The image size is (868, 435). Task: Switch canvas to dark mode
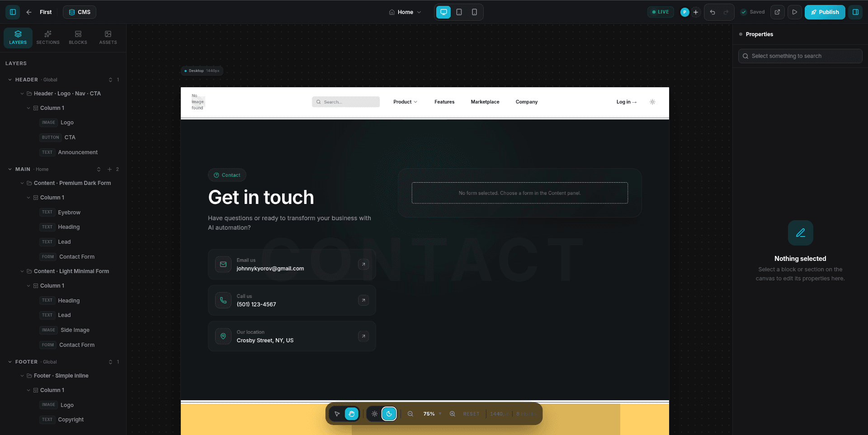click(x=389, y=414)
